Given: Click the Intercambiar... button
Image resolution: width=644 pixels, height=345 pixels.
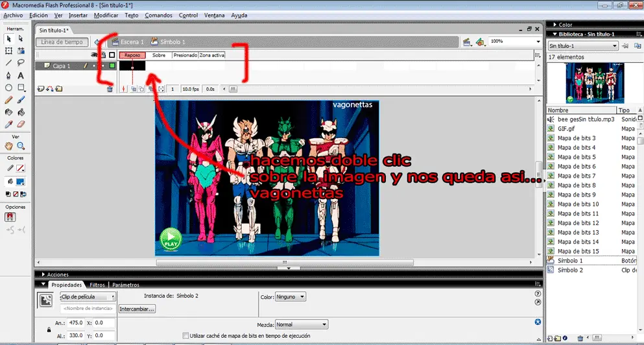Looking at the screenshot, I should [x=137, y=309].
